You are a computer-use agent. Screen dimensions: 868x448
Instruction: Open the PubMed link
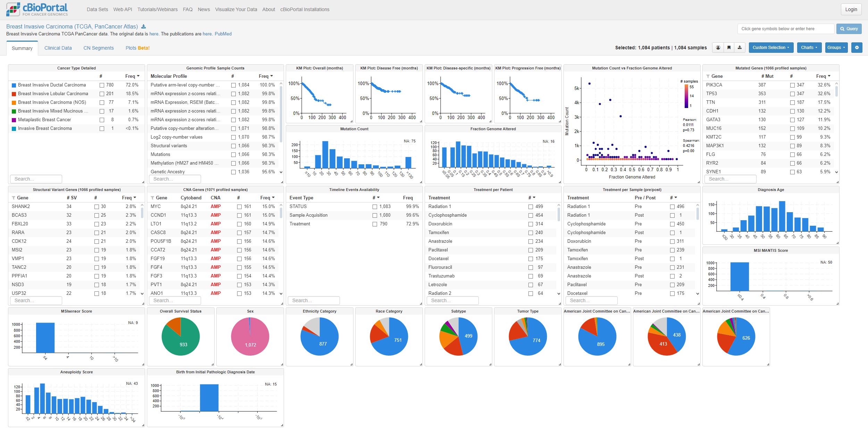(223, 34)
